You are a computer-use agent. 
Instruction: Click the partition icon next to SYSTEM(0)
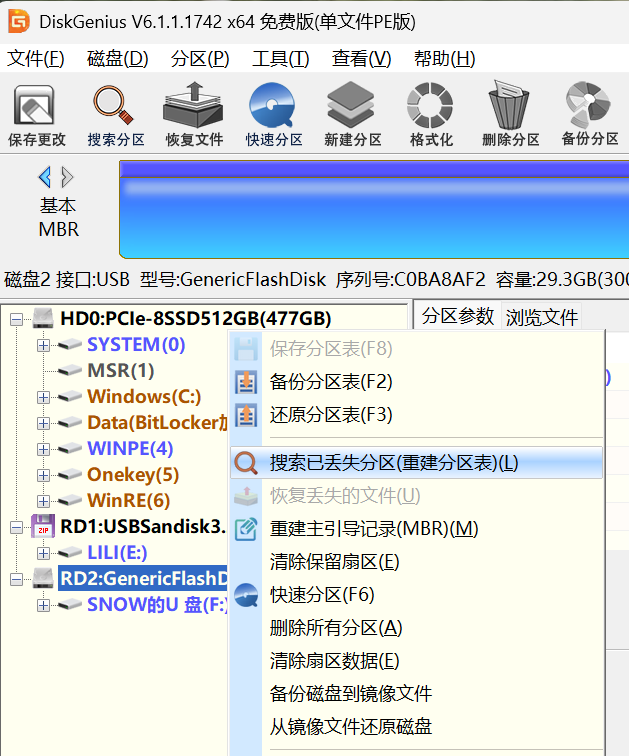tap(69, 344)
